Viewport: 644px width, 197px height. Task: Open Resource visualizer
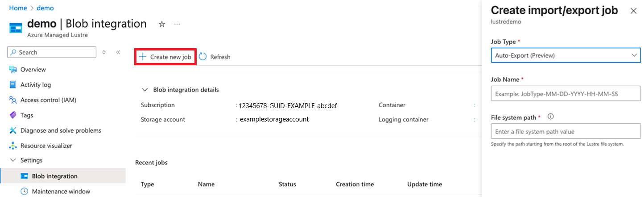(46, 146)
